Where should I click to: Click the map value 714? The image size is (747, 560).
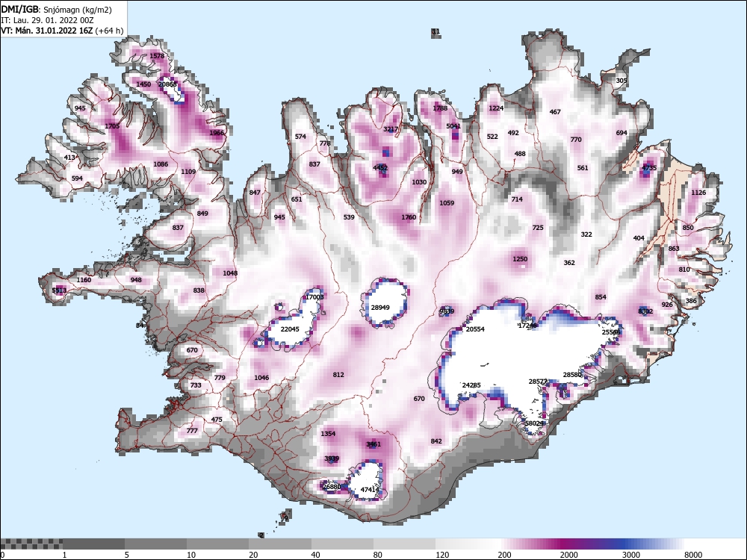click(517, 199)
